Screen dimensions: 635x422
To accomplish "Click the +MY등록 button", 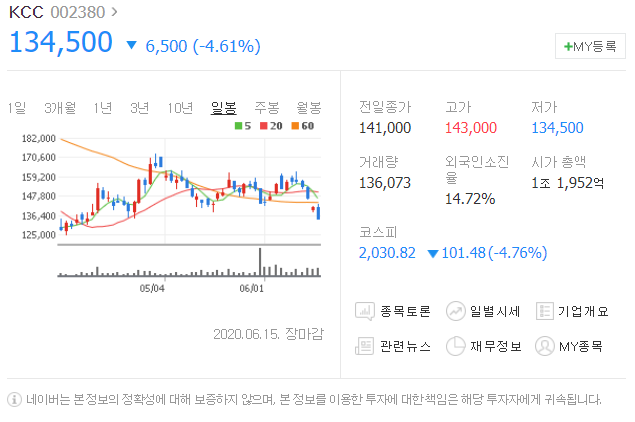I will [x=590, y=46].
